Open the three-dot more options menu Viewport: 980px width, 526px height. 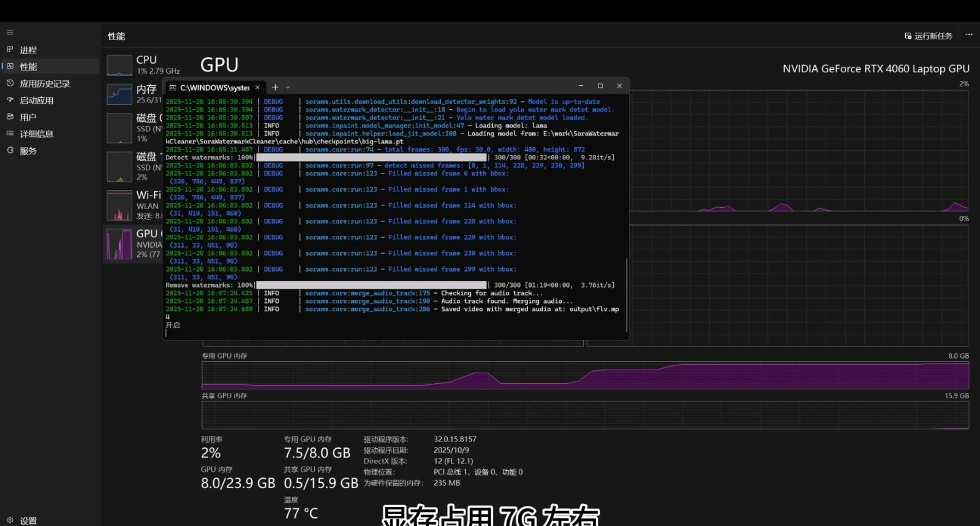click(x=969, y=35)
